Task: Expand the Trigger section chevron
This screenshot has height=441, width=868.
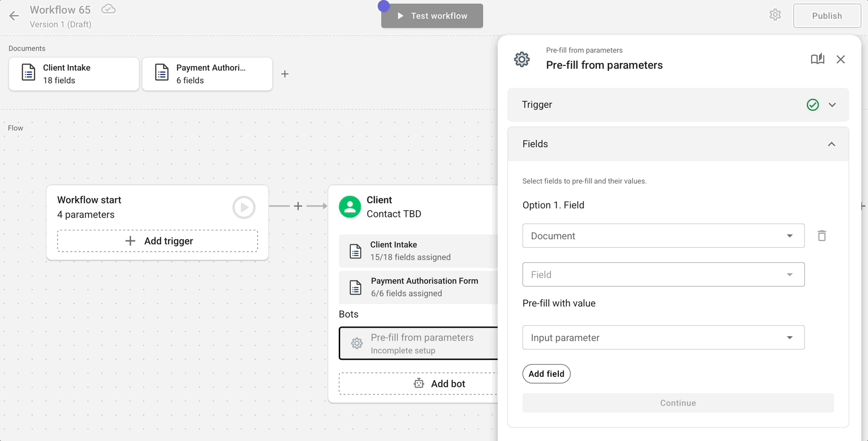Action: 832,105
